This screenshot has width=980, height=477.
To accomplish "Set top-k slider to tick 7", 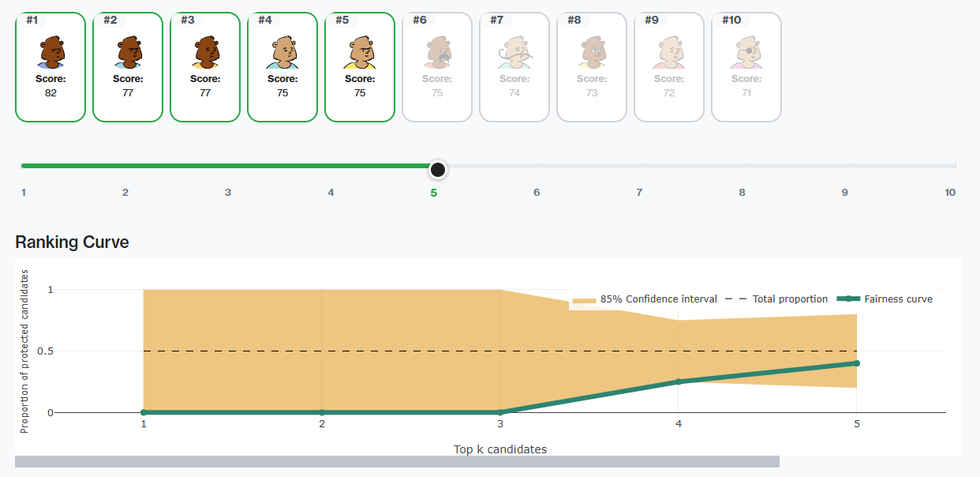I will [x=639, y=192].
